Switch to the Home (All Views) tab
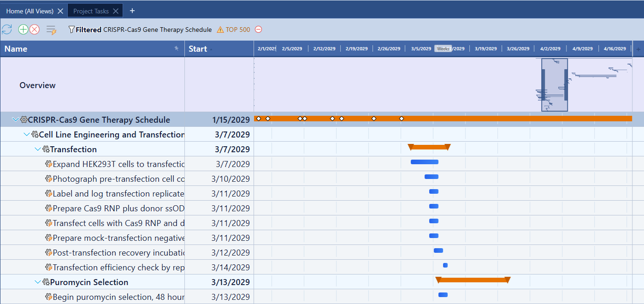The height and width of the screenshot is (304, 644). tap(30, 11)
